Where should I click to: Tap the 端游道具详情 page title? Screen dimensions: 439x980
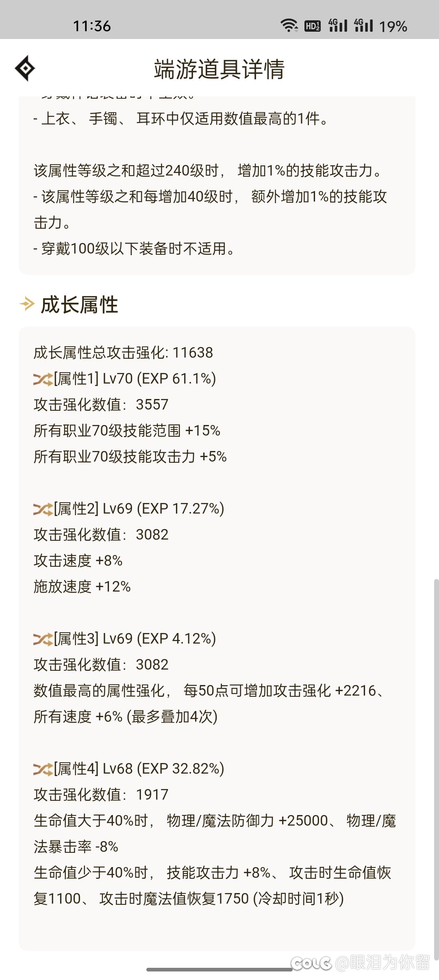click(219, 69)
